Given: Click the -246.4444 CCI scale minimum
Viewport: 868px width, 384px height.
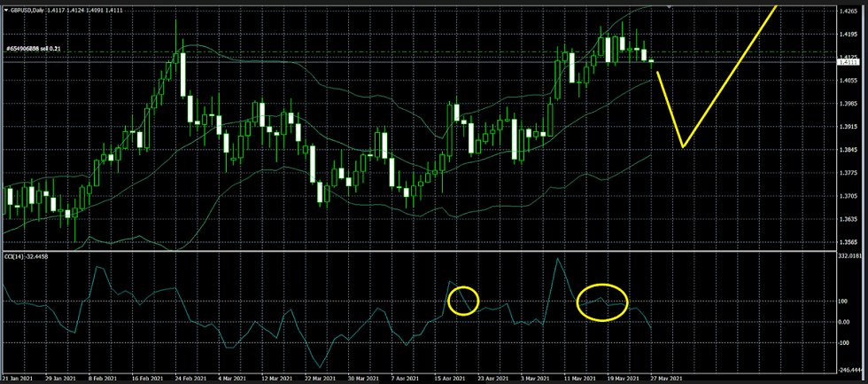Looking at the screenshot, I should tap(850, 364).
